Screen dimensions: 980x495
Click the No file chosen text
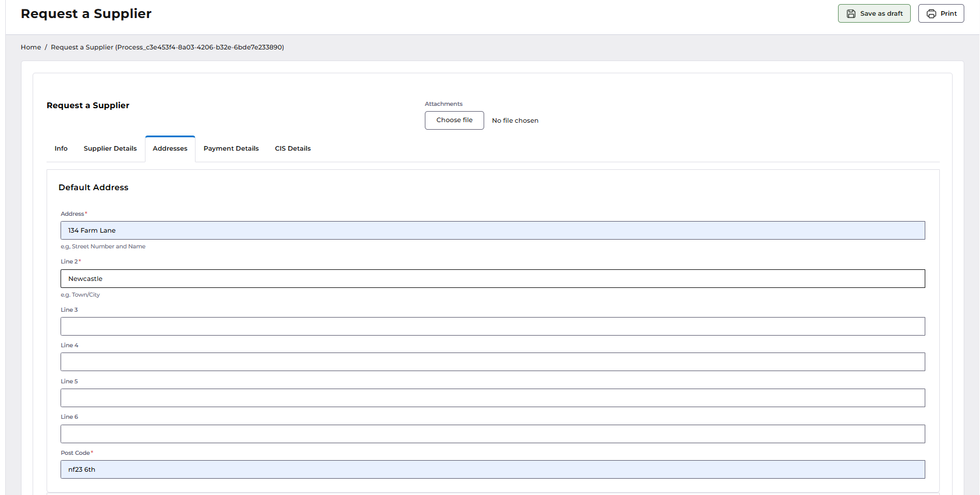[515, 120]
